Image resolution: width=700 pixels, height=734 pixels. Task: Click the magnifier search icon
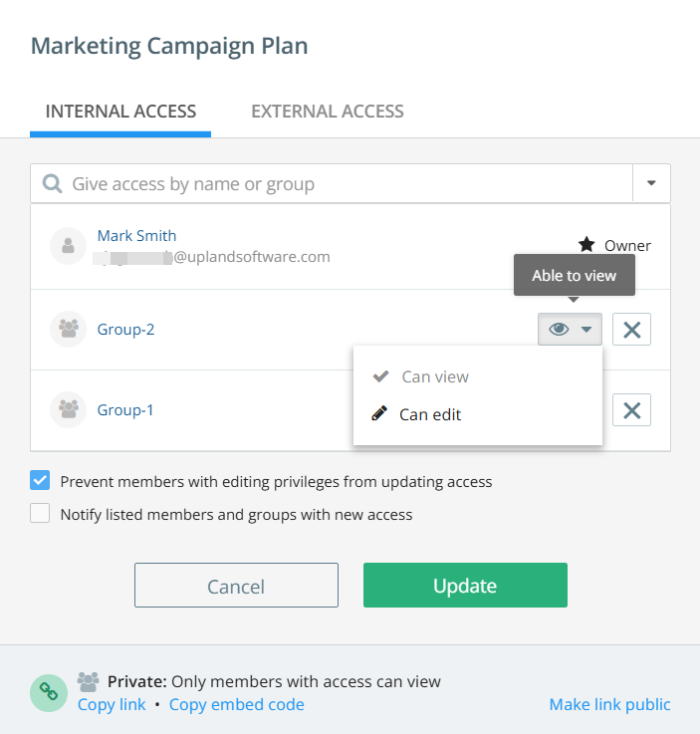point(52,183)
